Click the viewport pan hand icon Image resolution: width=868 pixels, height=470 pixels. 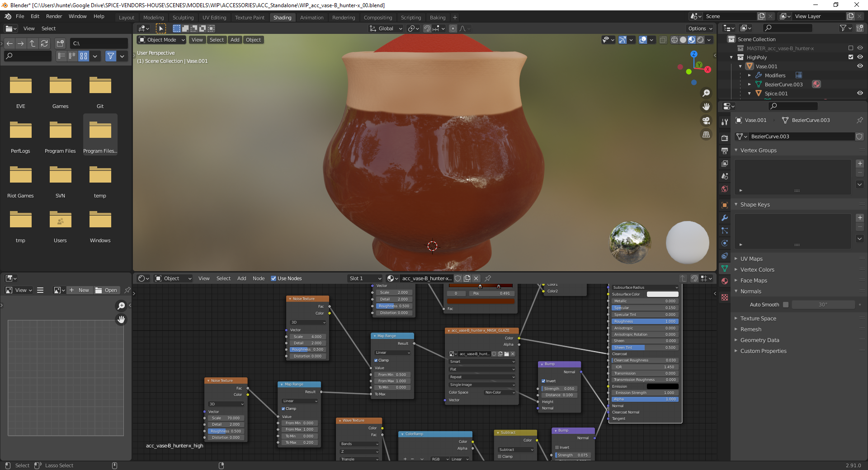pos(706,107)
